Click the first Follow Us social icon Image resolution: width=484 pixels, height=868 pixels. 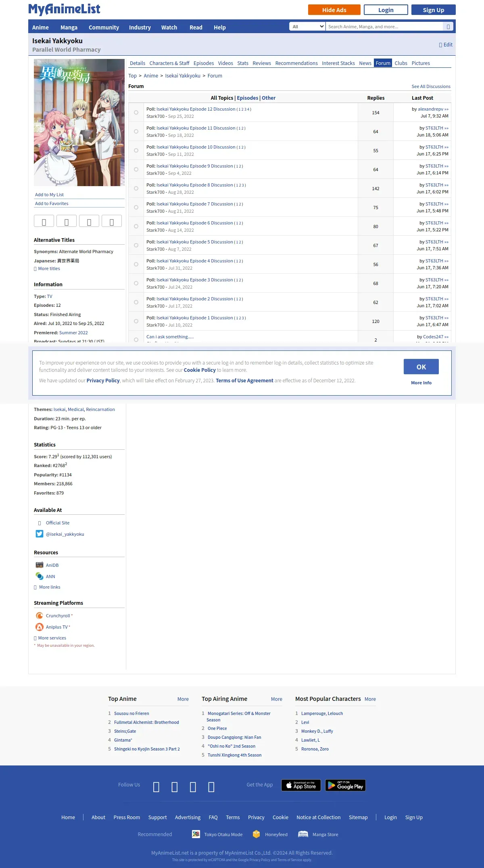coord(156,787)
